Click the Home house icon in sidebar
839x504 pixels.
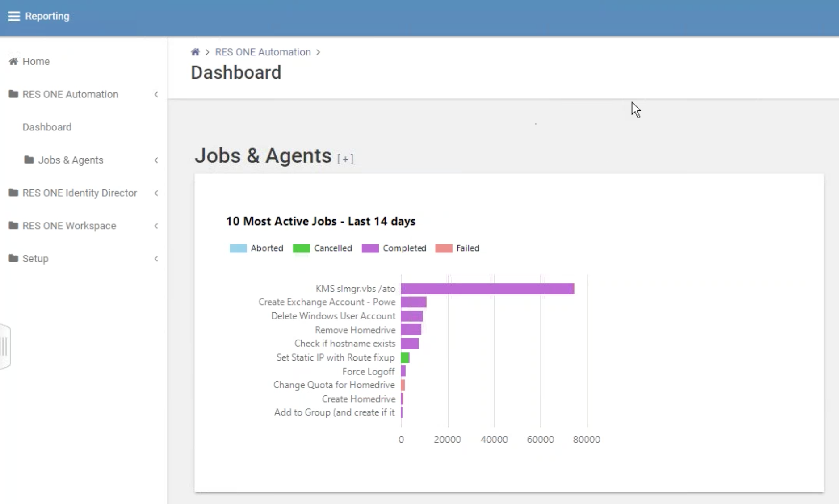(13, 61)
